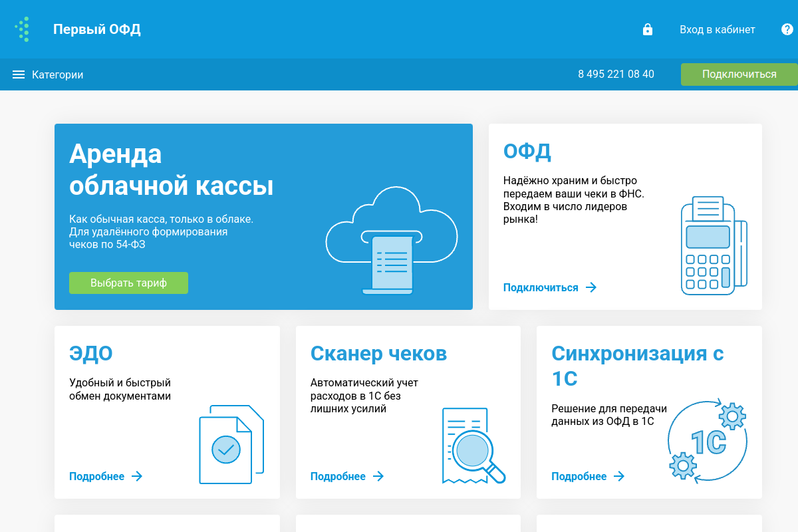Click phone number 8 495 221 08 40
798x532 pixels.
[616, 74]
